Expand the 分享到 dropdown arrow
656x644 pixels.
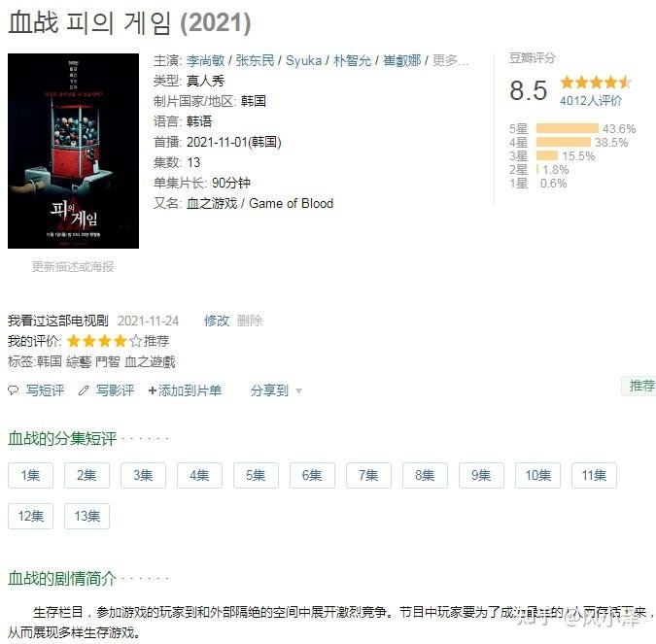[x=298, y=391]
